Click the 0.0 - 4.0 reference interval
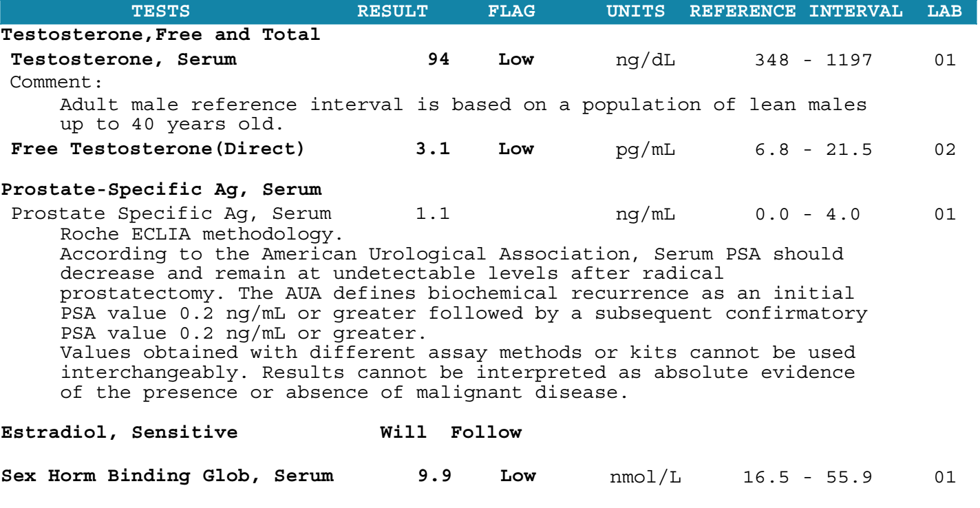The image size is (980, 508). point(807,214)
